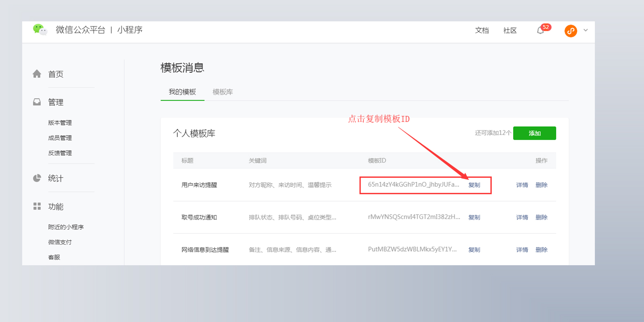Click the inbox icon beside 管理

37,102
